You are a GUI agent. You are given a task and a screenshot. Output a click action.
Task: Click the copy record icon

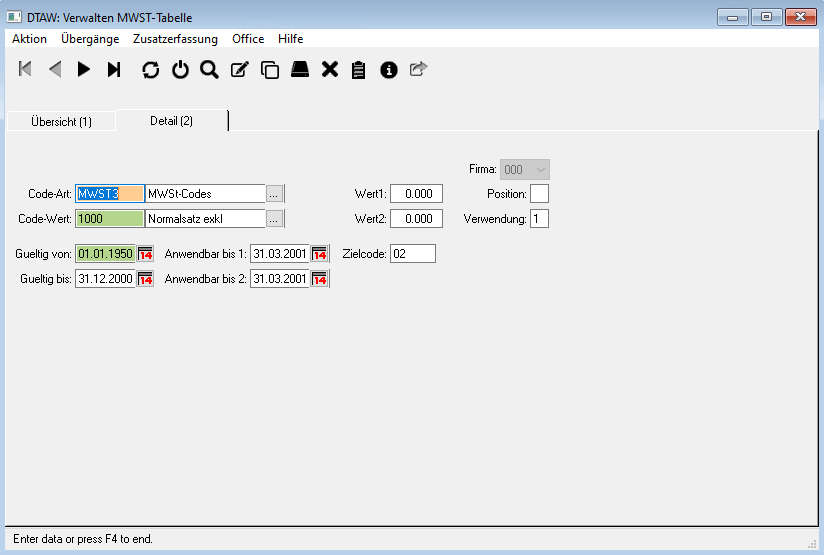[269, 69]
